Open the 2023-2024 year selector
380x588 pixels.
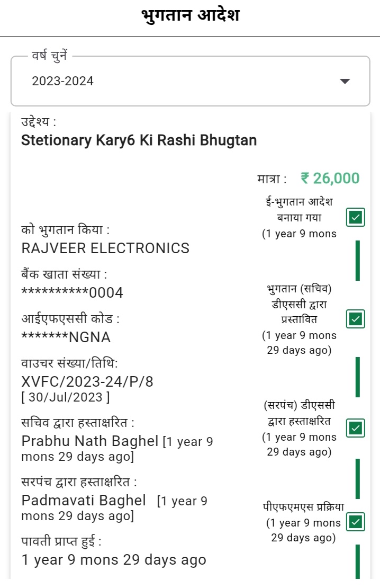pos(189,81)
